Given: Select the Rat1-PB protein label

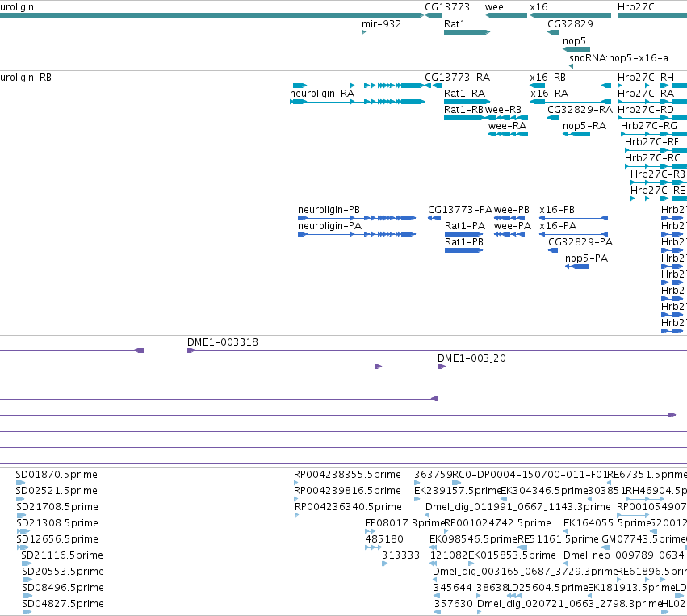Looking at the screenshot, I should coord(464,242).
